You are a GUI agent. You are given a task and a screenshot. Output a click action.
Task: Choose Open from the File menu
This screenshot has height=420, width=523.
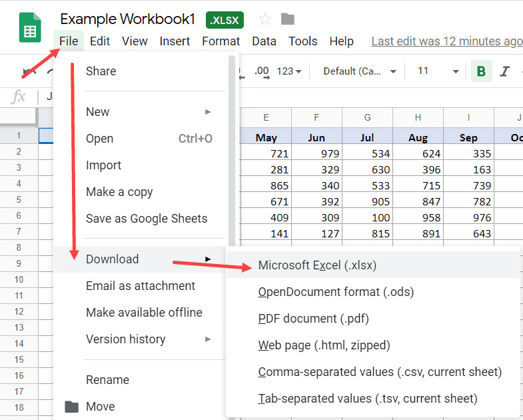[x=141, y=139]
